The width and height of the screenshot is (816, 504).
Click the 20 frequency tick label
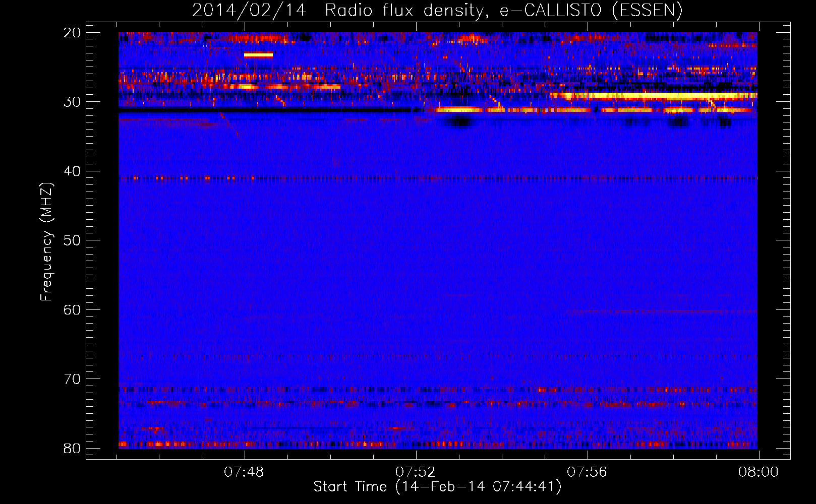[72, 33]
